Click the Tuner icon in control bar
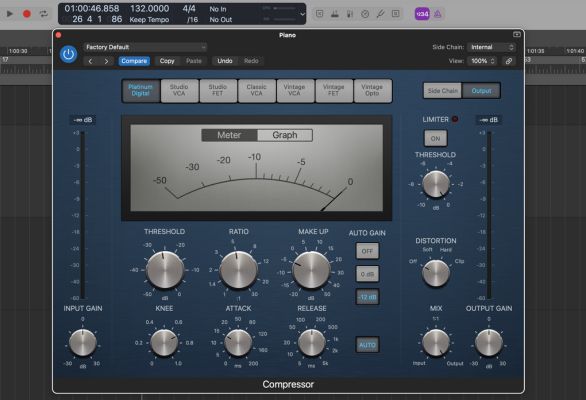This screenshot has height=400, width=586. tap(350, 14)
